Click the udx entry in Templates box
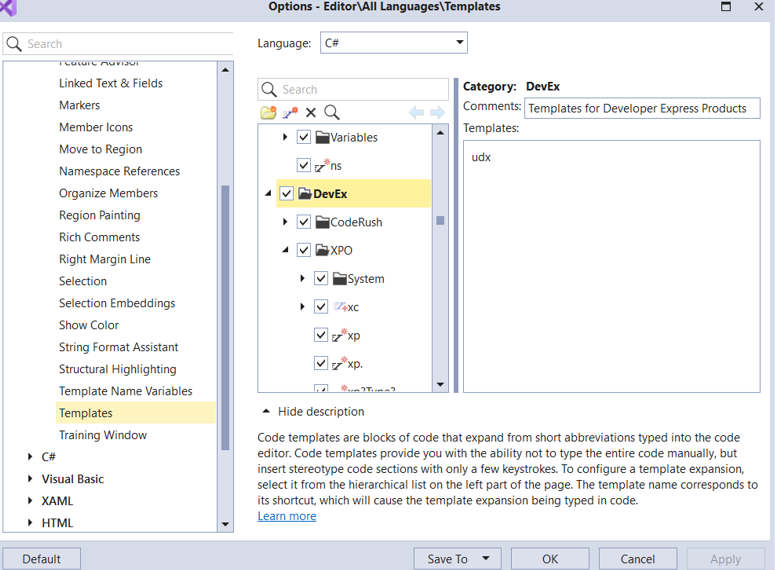This screenshot has width=775, height=570. 481,157
